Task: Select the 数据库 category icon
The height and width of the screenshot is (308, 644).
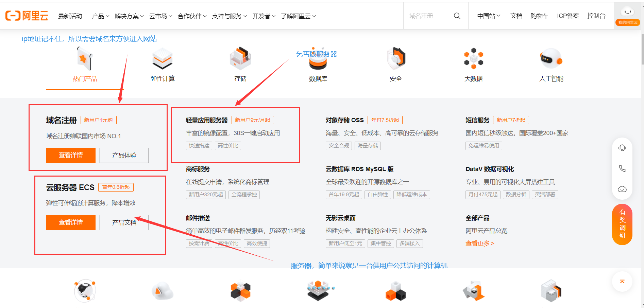Action: pos(318,58)
